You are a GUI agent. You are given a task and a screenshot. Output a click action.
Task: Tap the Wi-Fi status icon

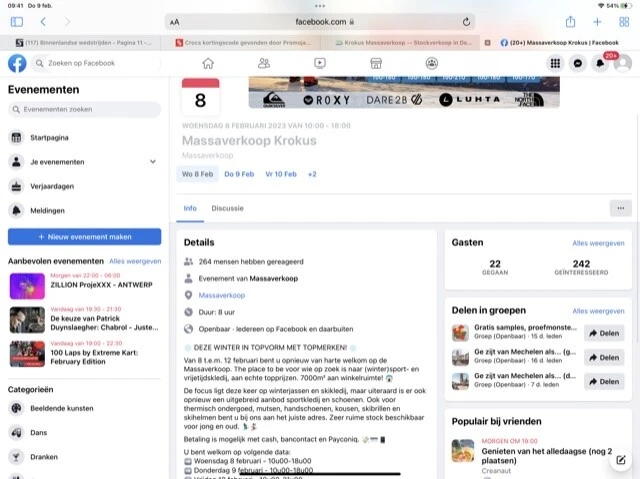601,6
